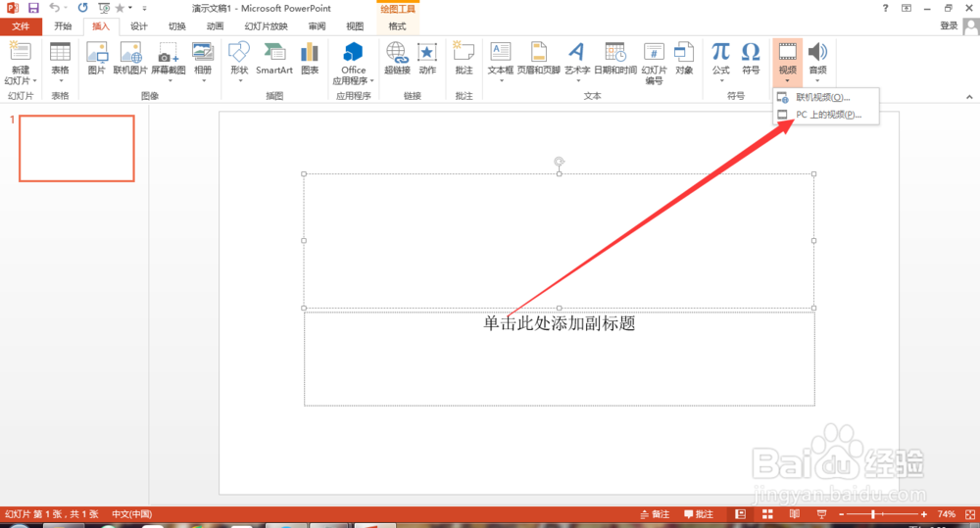Open the 形状 shapes gallery
This screenshot has height=528, width=980.
coord(239,53)
